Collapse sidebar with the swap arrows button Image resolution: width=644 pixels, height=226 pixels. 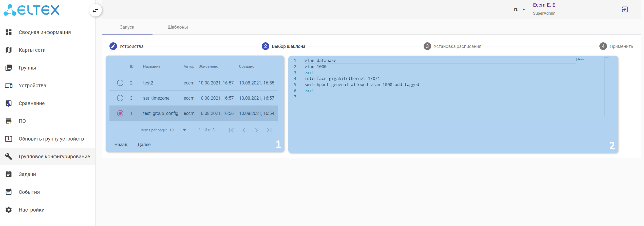96,10
